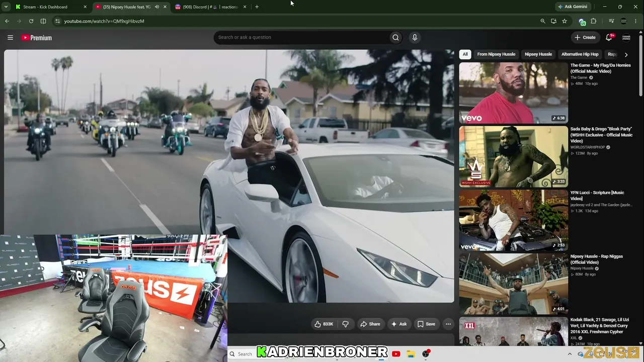Open Nipsey Hussle - Rap Niggas title
Viewport: 644px width, 362px height.
coord(597,259)
